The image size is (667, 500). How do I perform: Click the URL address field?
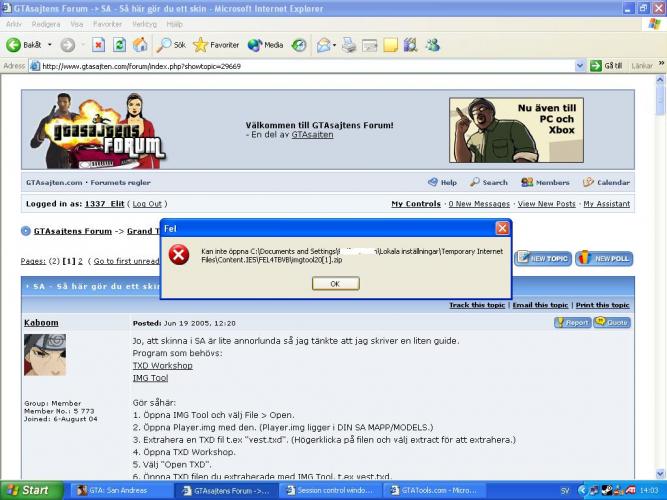point(300,66)
